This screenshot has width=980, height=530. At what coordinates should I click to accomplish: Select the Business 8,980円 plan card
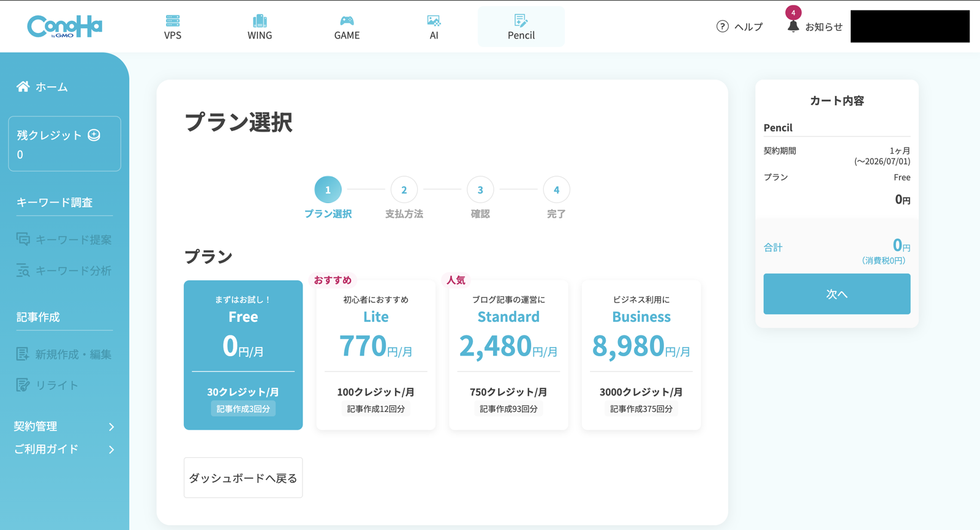(x=641, y=355)
